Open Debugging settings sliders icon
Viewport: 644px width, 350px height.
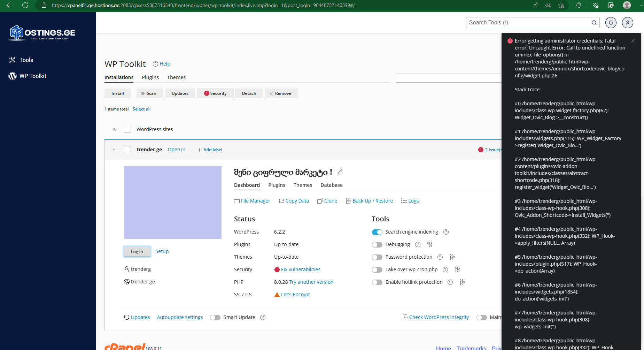tap(429, 244)
